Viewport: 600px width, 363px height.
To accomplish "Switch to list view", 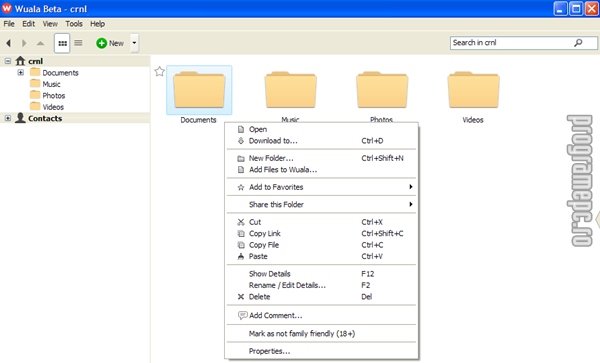I will click(x=78, y=43).
